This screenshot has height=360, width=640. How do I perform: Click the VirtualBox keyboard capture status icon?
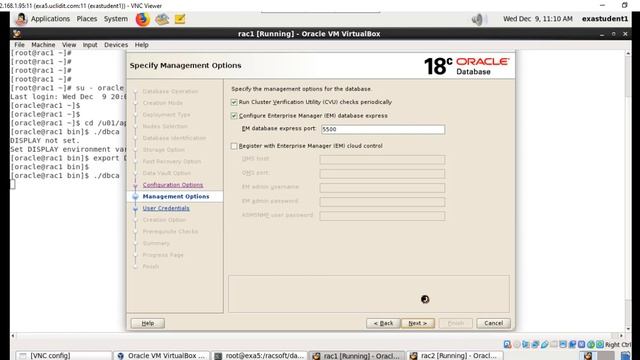pyautogui.click(x=600, y=344)
